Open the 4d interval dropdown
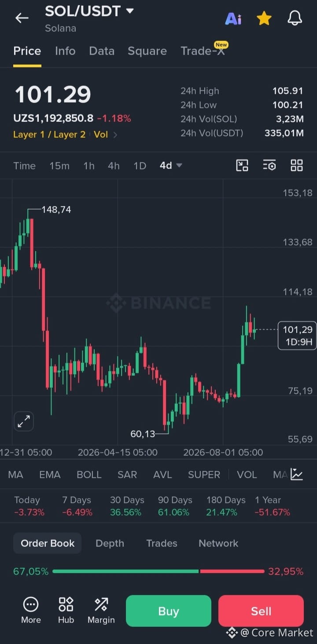The height and width of the screenshot is (644, 317). tap(171, 165)
